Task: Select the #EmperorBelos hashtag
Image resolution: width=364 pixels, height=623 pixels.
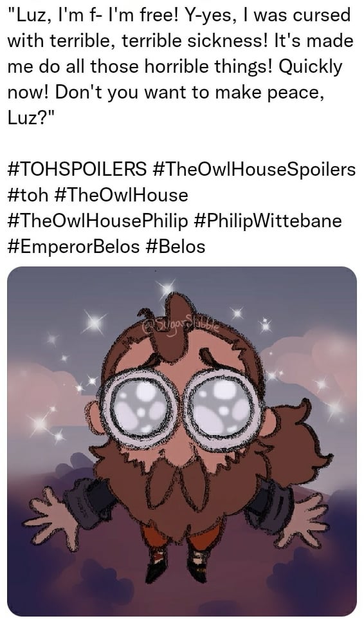Action: (x=73, y=246)
